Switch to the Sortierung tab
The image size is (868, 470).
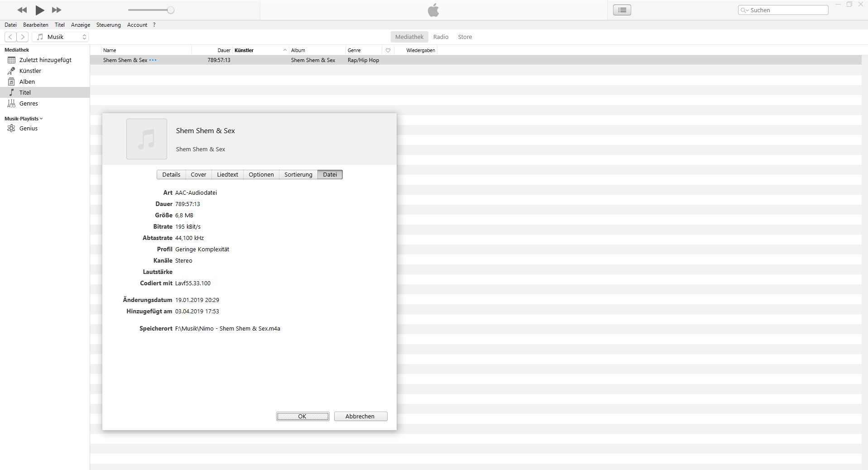click(298, 175)
